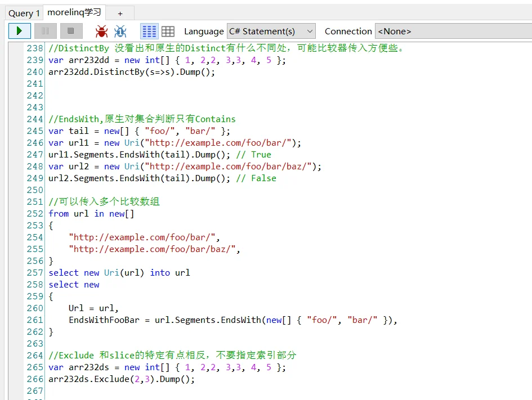Open the Language dropdown showing C# Statement(s)

click(271, 31)
